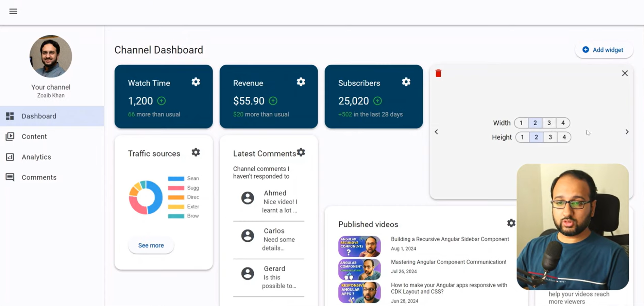
Task: Open 'Mastering Angular Component Communication!' title
Action: [448, 262]
